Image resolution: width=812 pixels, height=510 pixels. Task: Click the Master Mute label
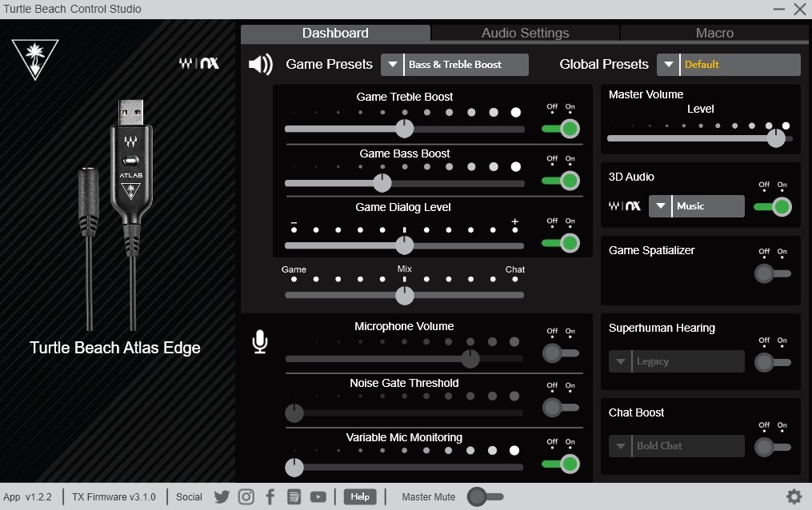(428, 497)
